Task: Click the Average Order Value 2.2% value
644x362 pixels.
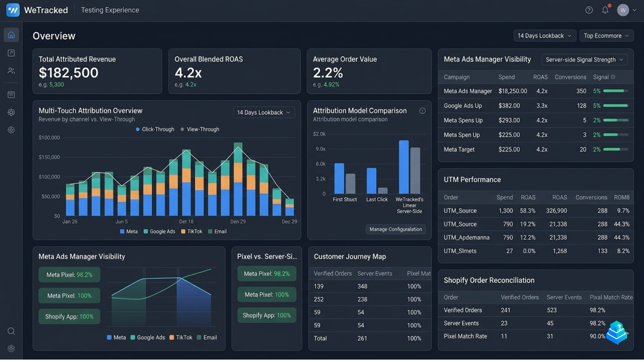Action: coord(328,73)
